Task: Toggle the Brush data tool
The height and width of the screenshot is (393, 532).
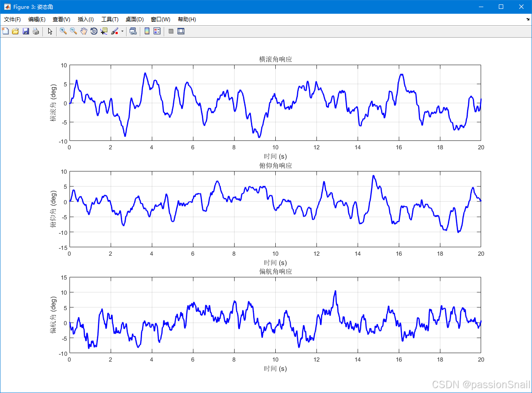Action: 115,31
